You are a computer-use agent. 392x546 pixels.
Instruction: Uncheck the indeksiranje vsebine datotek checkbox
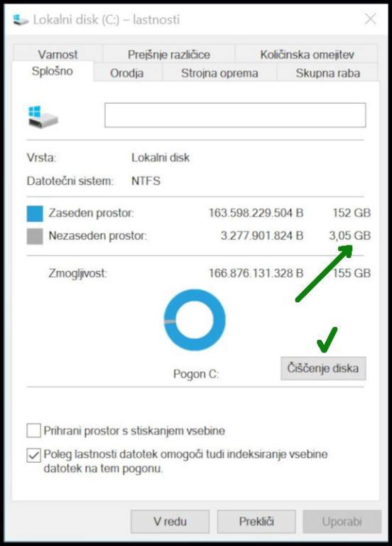34,455
